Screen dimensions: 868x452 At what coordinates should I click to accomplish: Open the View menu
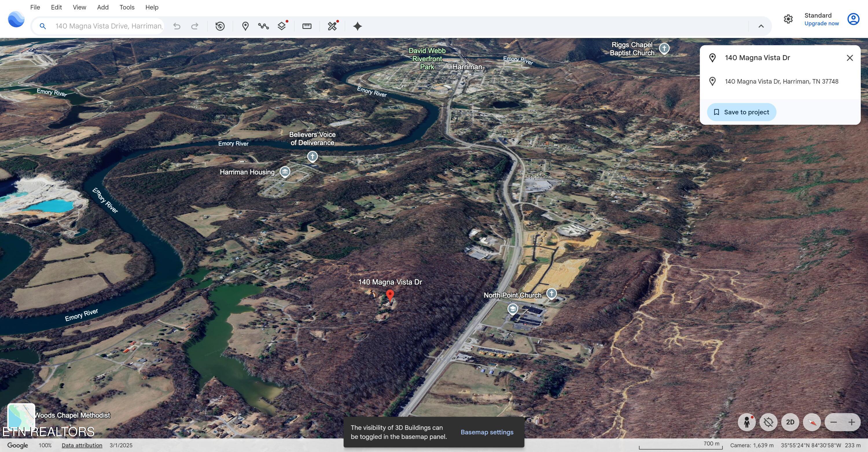[79, 7]
